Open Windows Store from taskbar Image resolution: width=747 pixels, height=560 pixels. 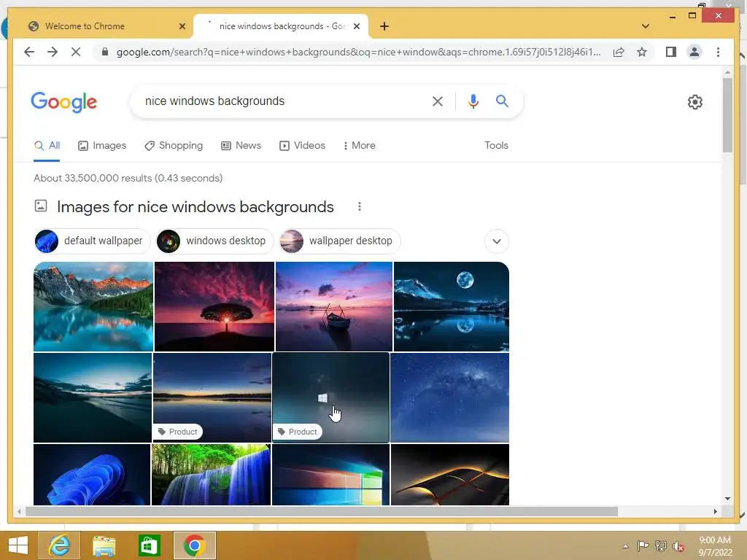pos(149,545)
